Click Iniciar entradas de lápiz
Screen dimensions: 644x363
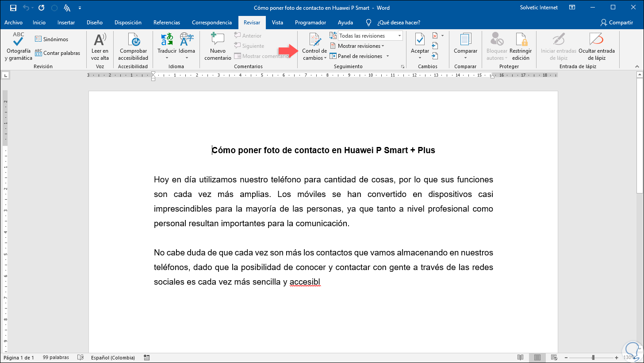pos(558,46)
